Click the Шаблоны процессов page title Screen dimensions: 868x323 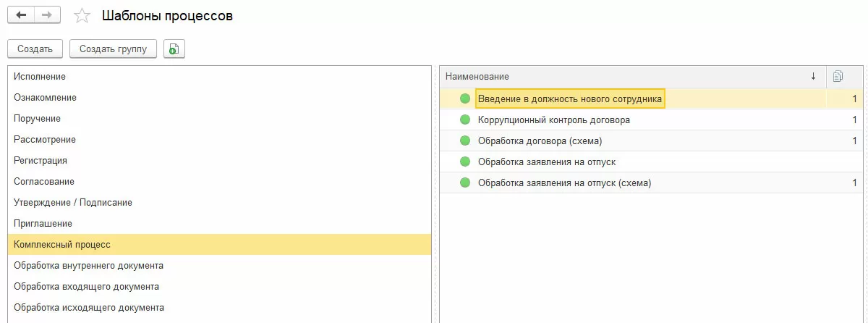click(x=168, y=15)
